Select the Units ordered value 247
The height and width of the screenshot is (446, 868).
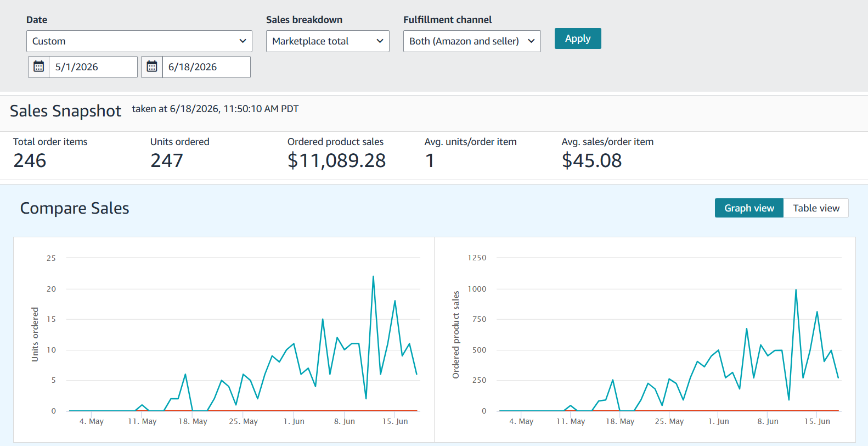pyautogui.click(x=167, y=160)
